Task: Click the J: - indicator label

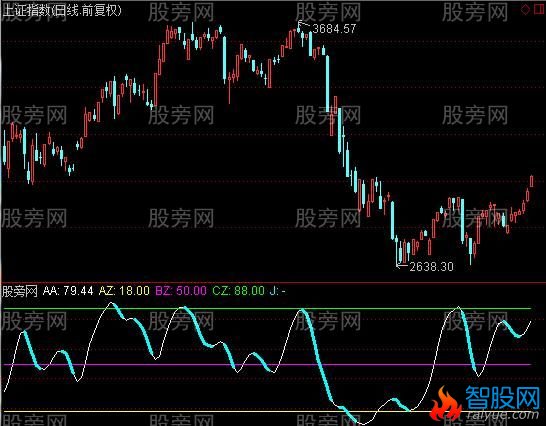Action: pos(278,291)
